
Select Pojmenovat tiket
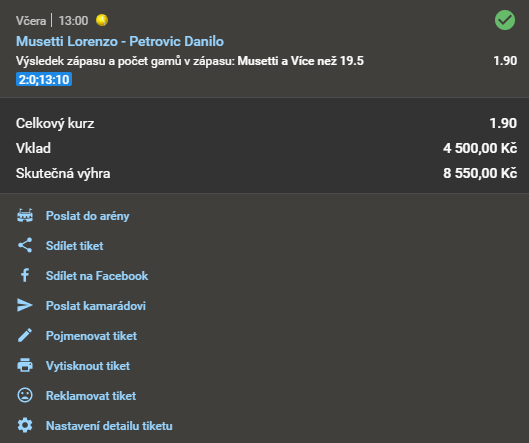tap(91, 336)
